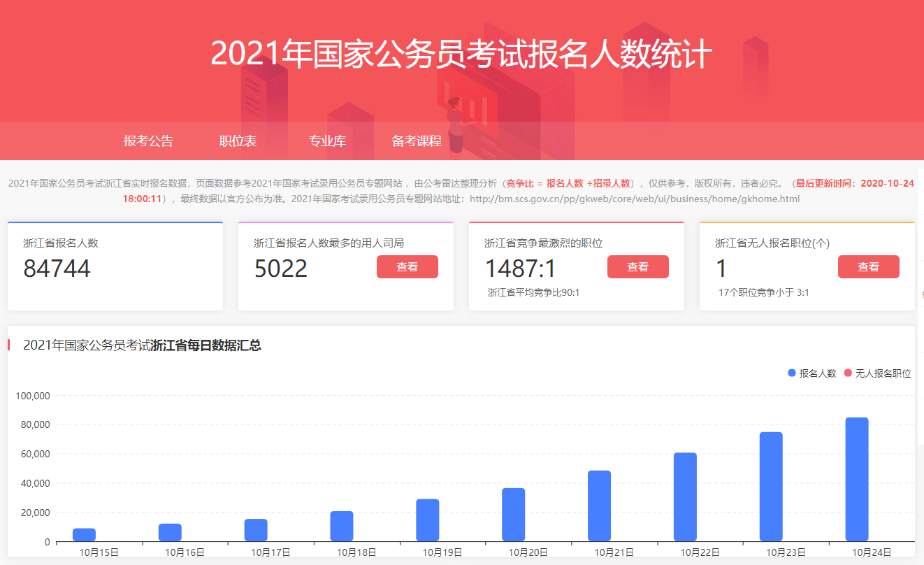Click the red 无人报名职位 legend dot
This screenshot has width=924, height=565.
pyautogui.click(x=848, y=373)
